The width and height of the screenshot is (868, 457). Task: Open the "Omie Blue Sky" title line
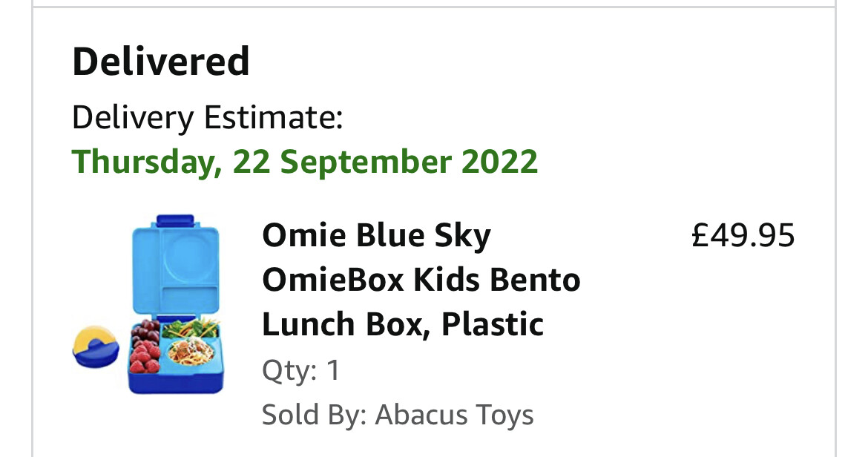click(x=376, y=235)
